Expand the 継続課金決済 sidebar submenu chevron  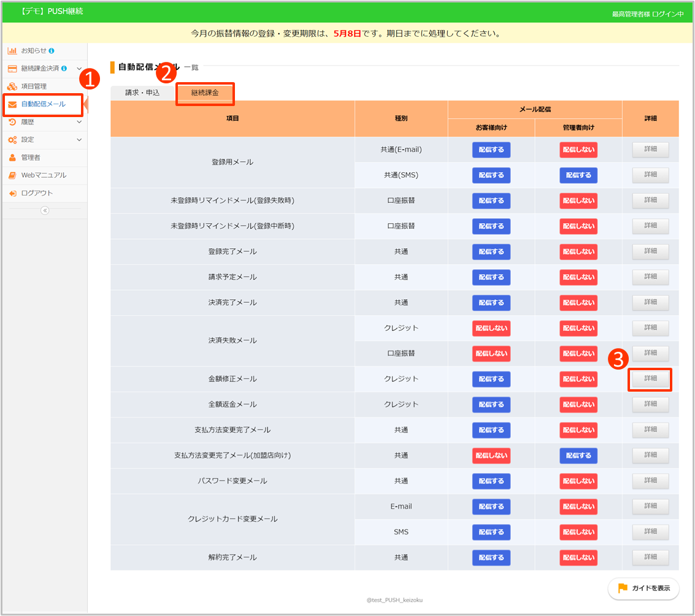[79, 69]
